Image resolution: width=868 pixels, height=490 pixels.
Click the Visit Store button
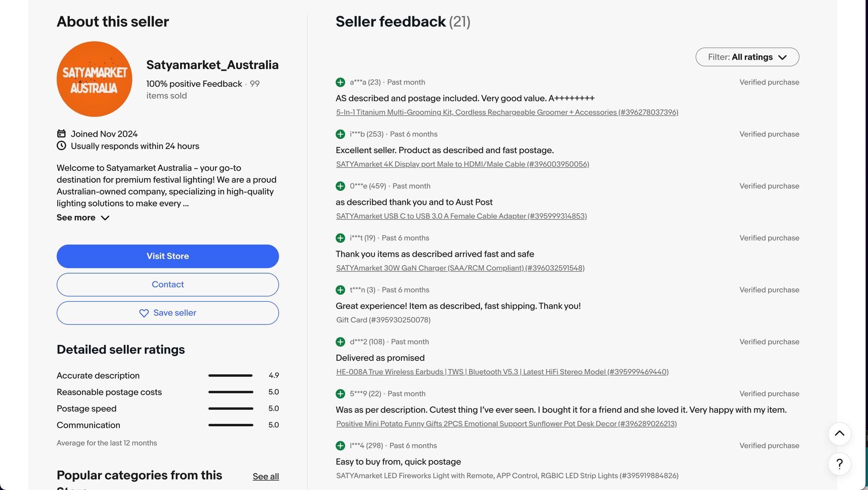168,256
